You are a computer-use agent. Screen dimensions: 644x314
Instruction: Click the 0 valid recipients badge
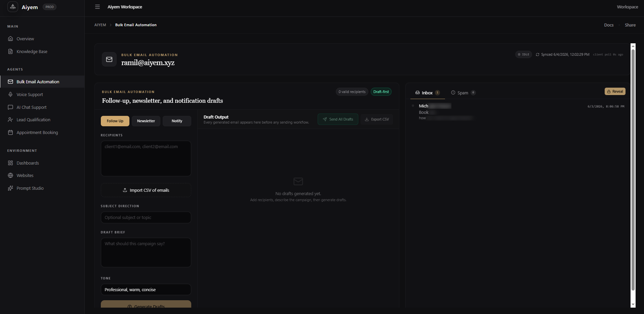pos(352,92)
